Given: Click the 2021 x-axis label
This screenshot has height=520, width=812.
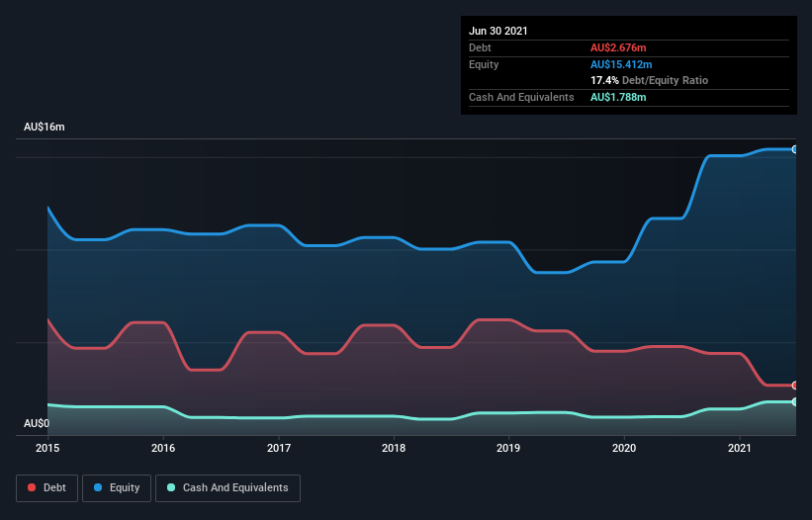Looking at the screenshot, I should 740,448.
